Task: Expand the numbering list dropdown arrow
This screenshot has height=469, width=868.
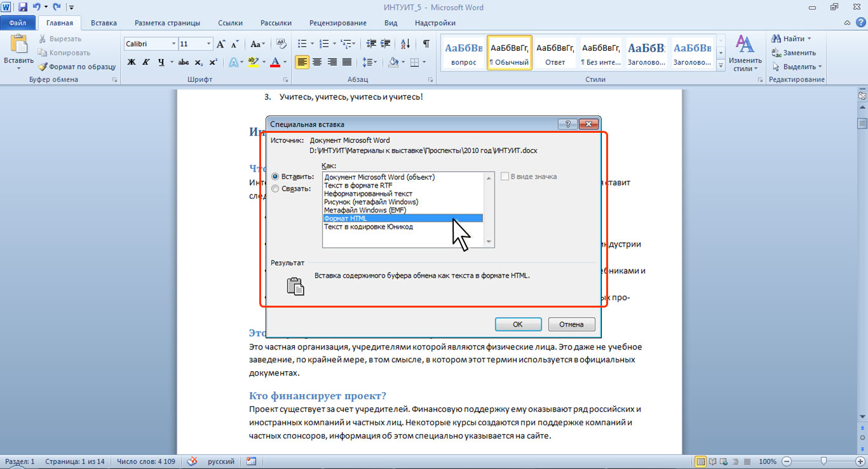Action: (x=334, y=44)
